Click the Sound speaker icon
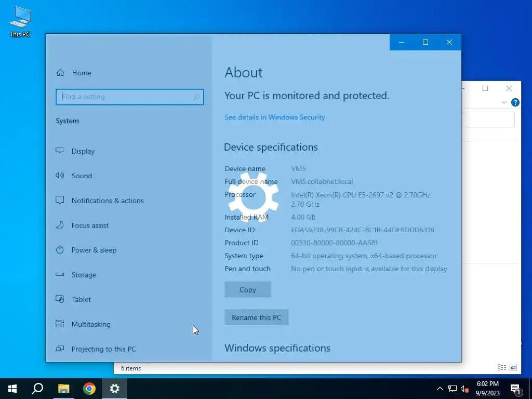 point(60,176)
